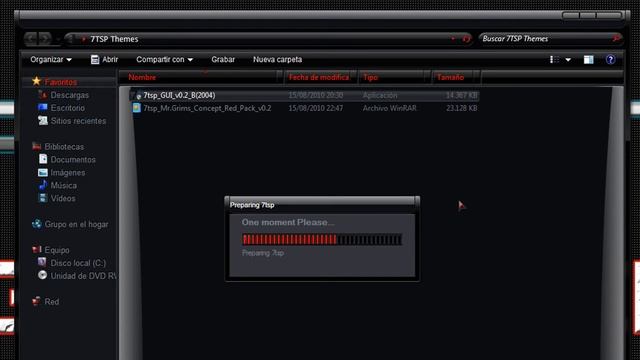
Task: Select Disco local (C:) in sidebar
Action: (78, 263)
